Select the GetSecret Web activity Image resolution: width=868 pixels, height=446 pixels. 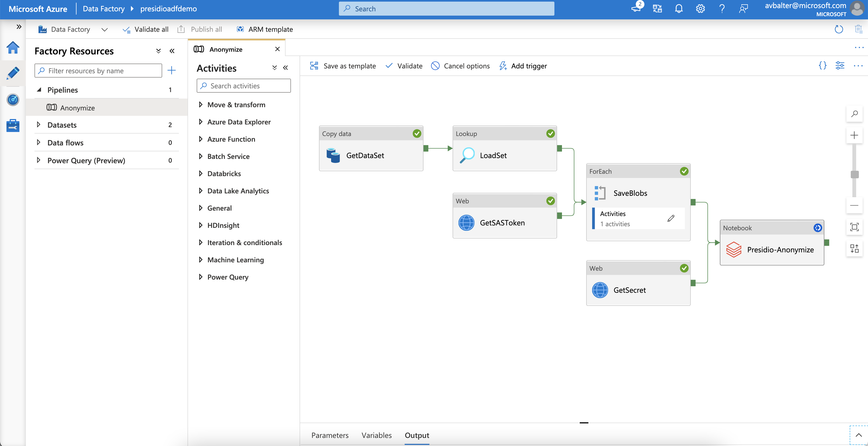point(638,283)
